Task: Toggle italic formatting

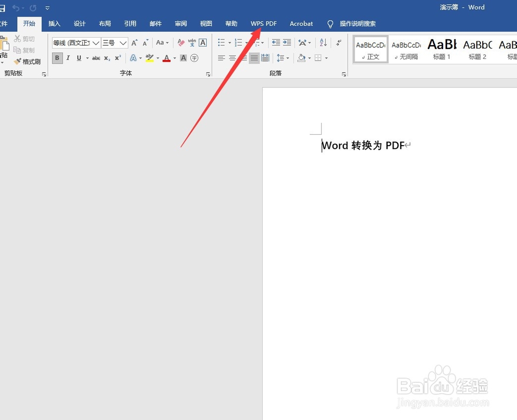Action: click(68, 58)
